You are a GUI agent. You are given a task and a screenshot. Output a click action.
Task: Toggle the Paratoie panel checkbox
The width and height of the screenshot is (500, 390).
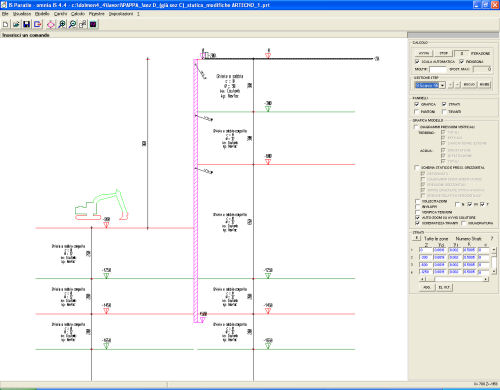417,112
